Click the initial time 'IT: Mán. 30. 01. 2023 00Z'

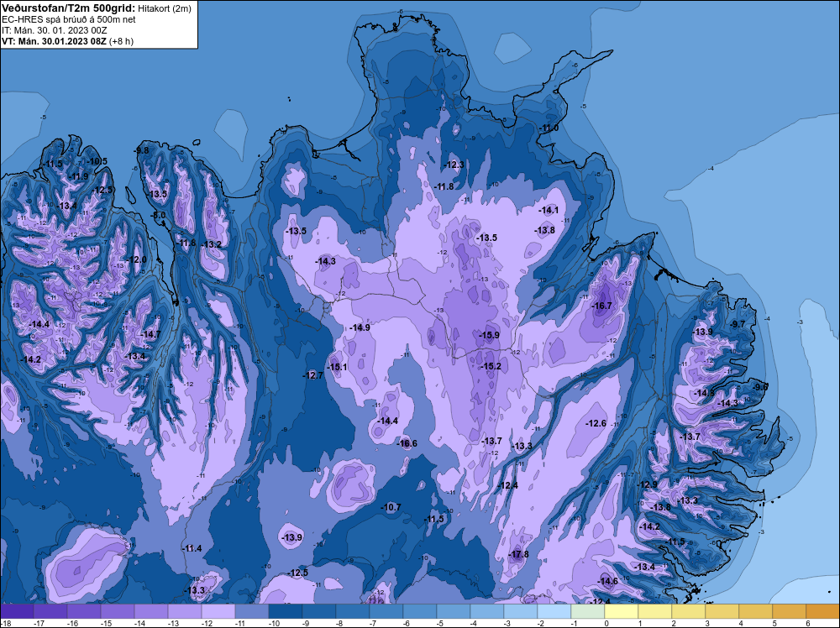(54, 30)
